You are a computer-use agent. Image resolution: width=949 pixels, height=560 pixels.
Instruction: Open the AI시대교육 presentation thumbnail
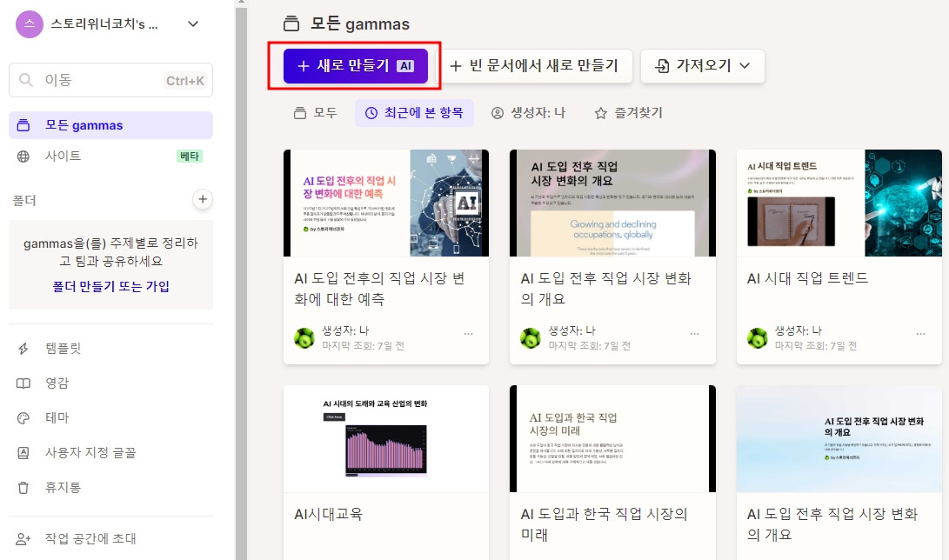pos(386,438)
